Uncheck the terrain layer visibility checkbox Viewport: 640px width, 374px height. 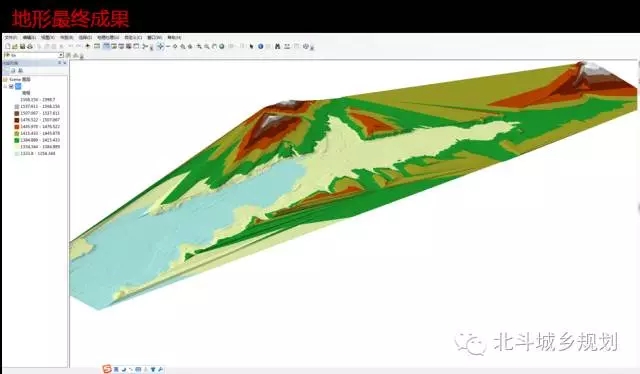[11, 86]
